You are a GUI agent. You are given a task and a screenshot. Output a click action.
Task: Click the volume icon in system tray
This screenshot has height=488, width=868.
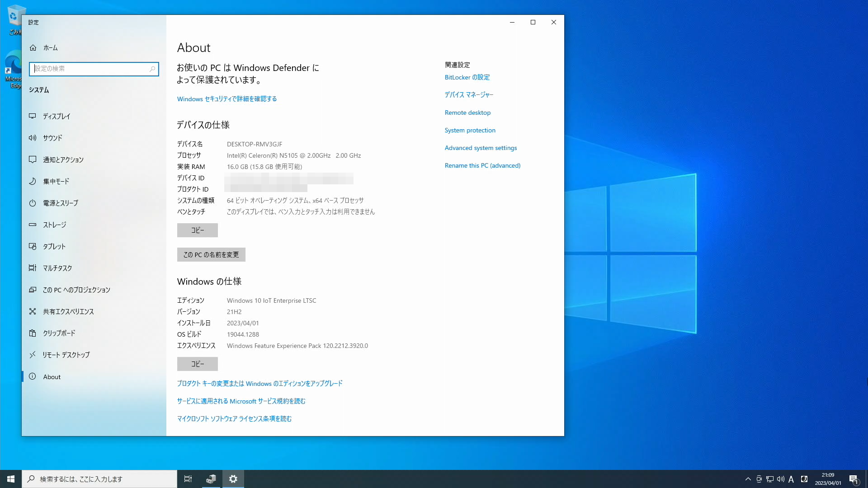tap(781, 479)
